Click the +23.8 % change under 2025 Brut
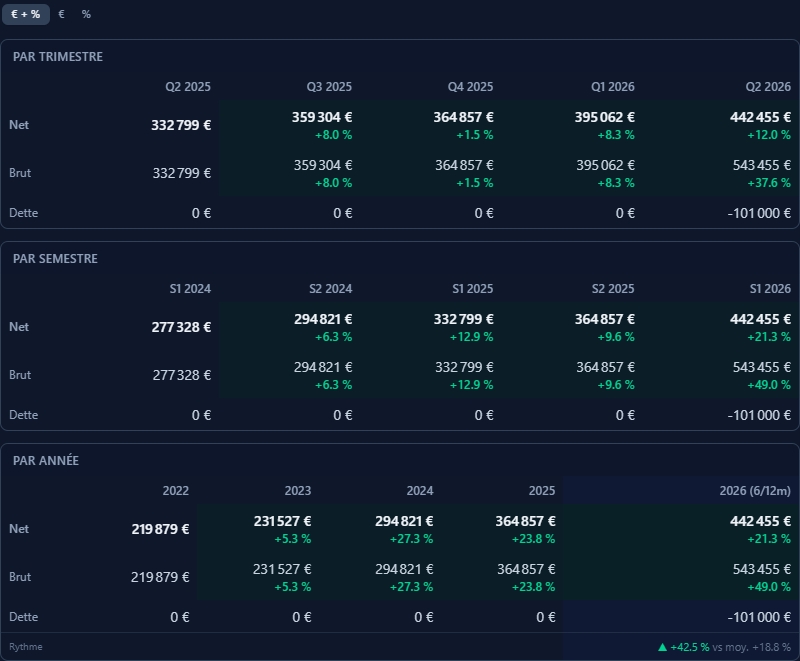This screenshot has width=800, height=661. [x=533, y=587]
